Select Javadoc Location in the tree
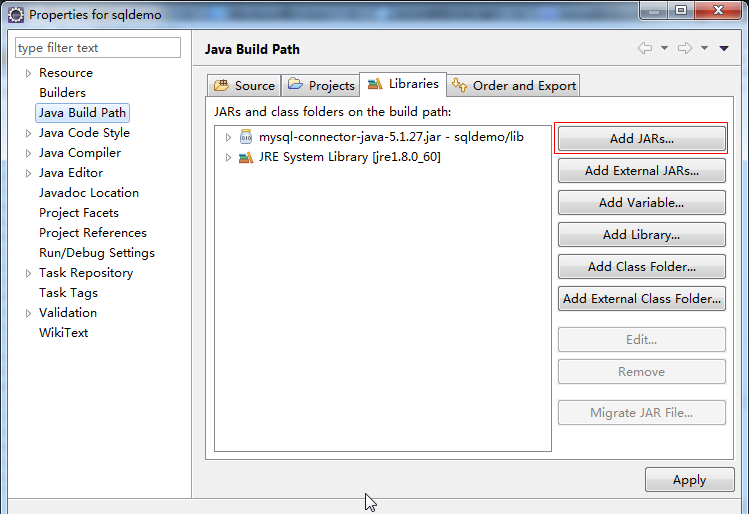Image resolution: width=749 pixels, height=514 pixels. tap(89, 193)
